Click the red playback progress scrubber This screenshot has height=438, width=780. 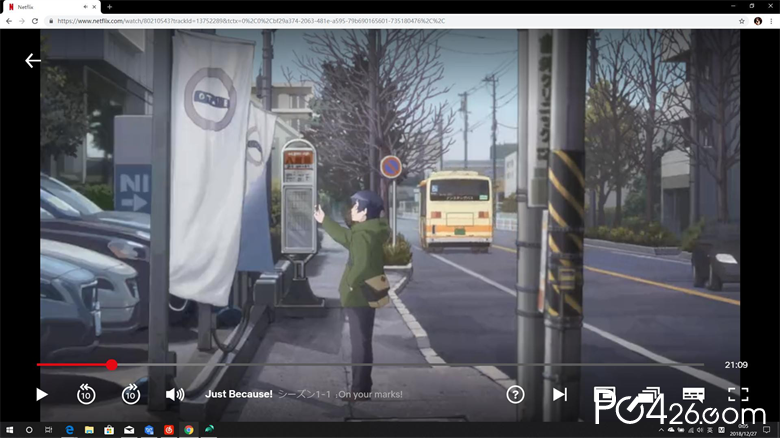[112, 365]
